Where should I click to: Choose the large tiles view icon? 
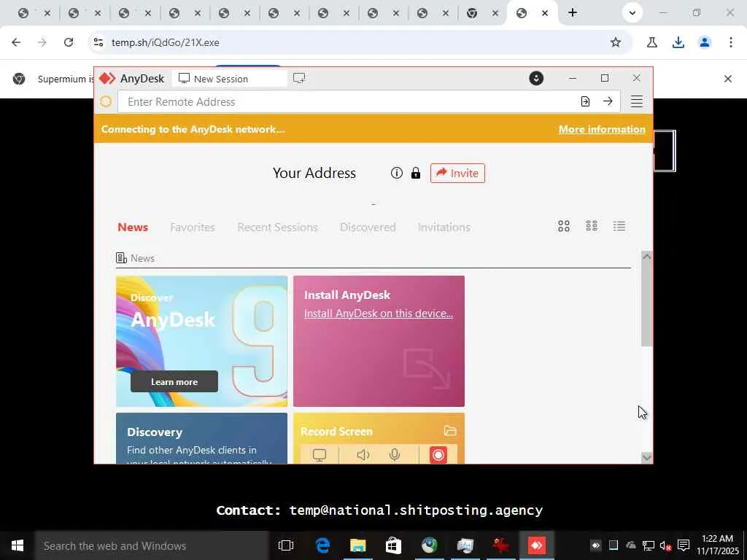point(564,226)
